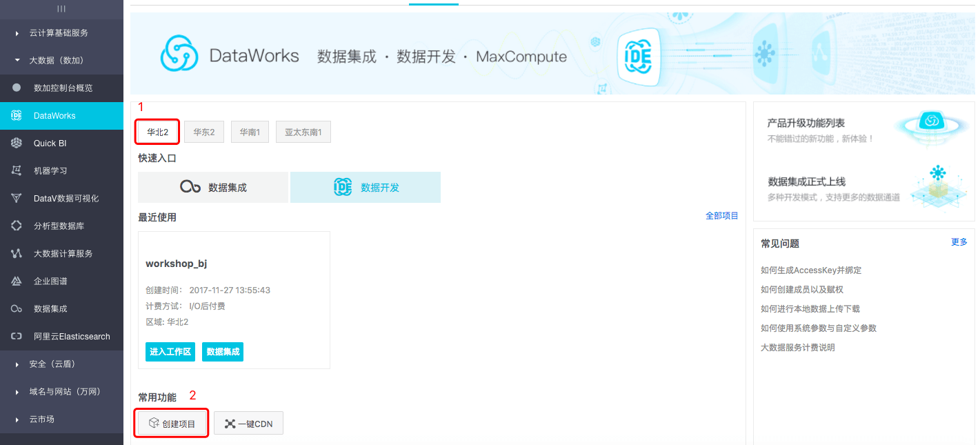Open FAQ 如何创建成员以及赋权
The image size is (980, 445).
pyautogui.click(x=802, y=290)
